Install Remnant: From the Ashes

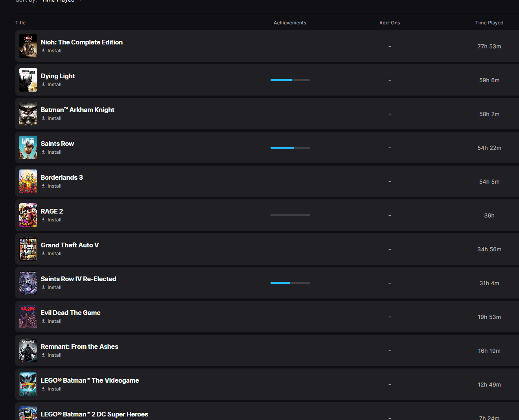[52, 355]
